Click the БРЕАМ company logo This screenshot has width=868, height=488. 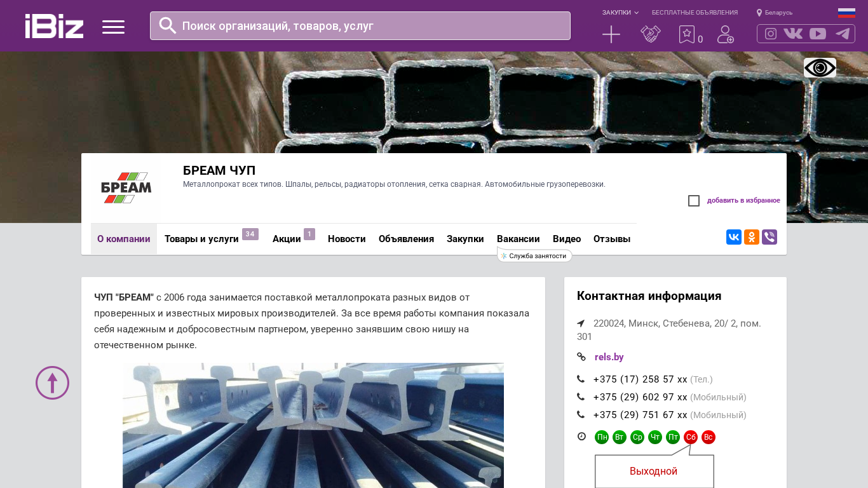click(126, 188)
